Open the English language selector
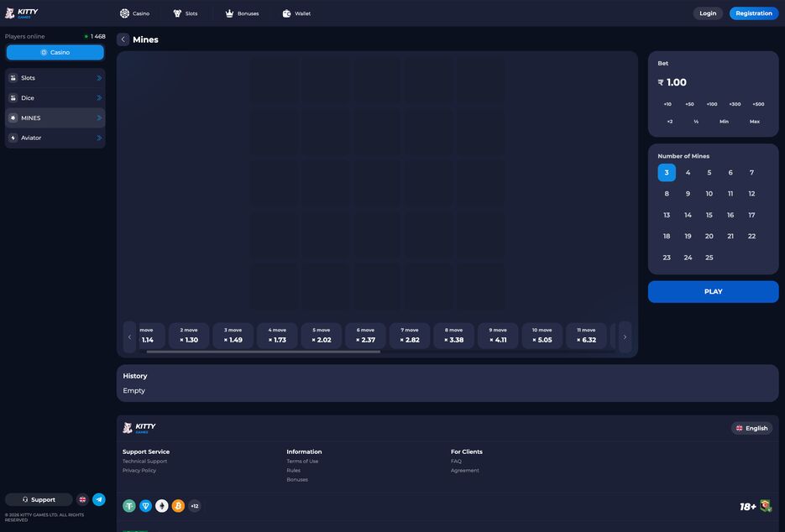Image resolution: width=785 pixels, height=532 pixels. [751, 429]
